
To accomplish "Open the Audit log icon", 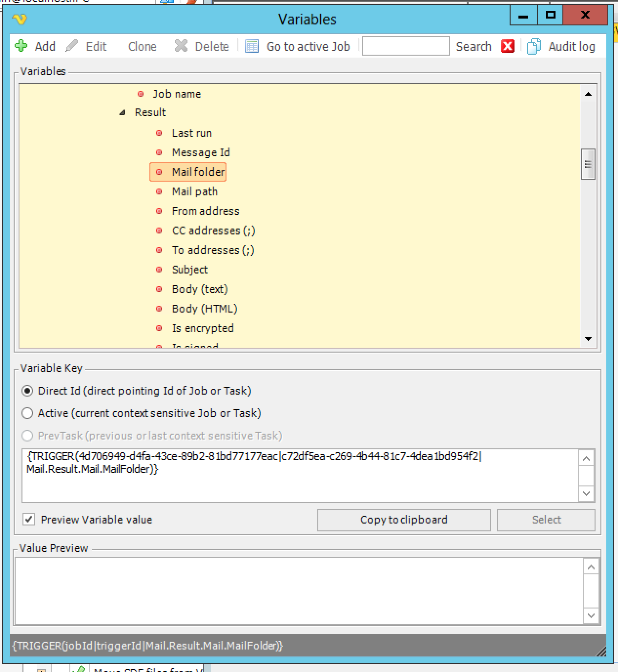I will coord(534,46).
